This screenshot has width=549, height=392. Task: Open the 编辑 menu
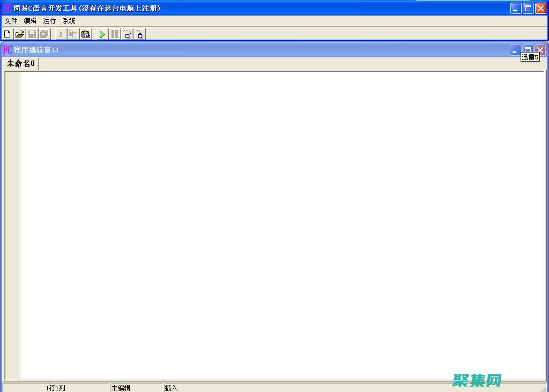pos(31,21)
